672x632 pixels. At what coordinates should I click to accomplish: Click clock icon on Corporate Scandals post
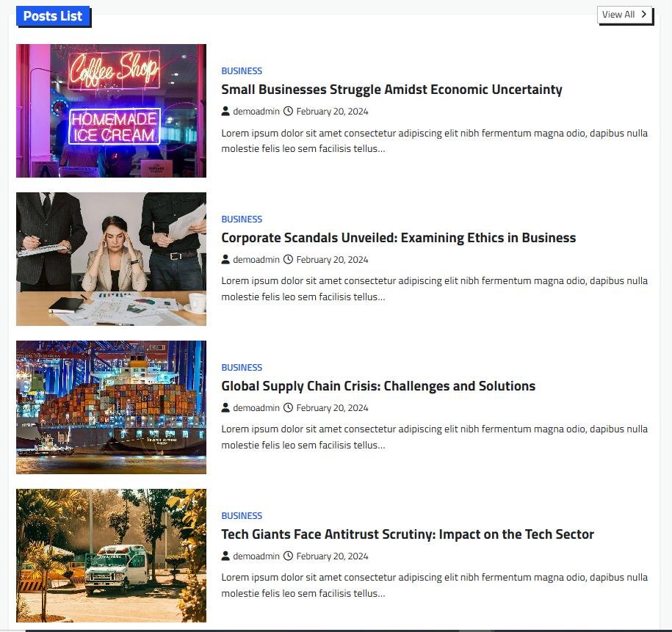click(x=289, y=259)
